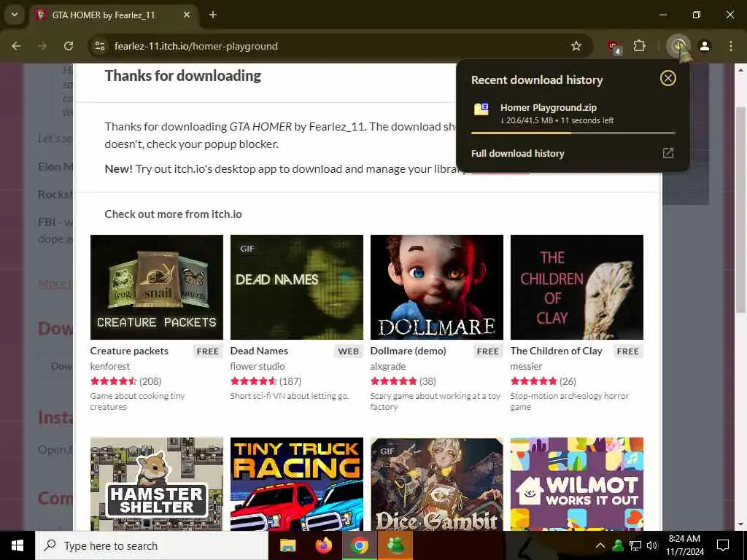Open network status tray icon
Image resolution: width=747 pixels, height=560 pixels.
tap(635, 545)
